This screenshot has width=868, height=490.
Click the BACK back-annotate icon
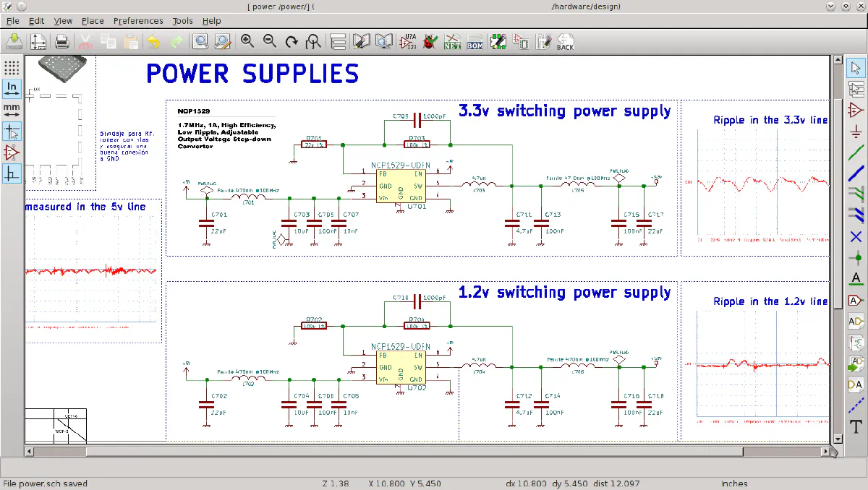[565, 41]
